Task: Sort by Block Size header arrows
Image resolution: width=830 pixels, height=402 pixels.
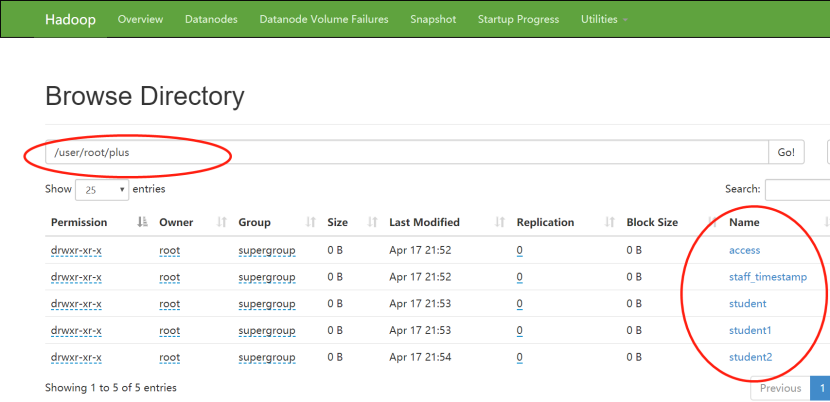Action: [712, 222]
